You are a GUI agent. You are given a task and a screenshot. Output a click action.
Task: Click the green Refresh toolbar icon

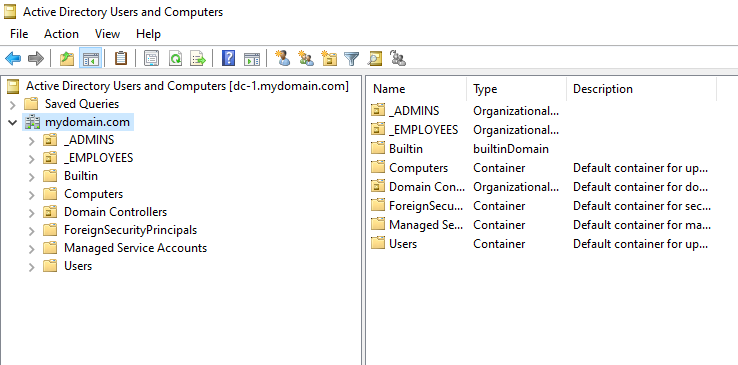pos(175,59)
